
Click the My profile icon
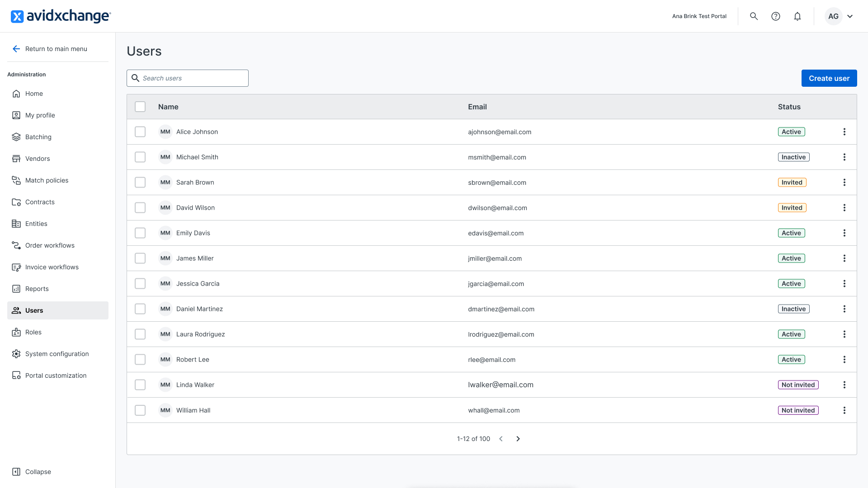(x=16, y=115)
